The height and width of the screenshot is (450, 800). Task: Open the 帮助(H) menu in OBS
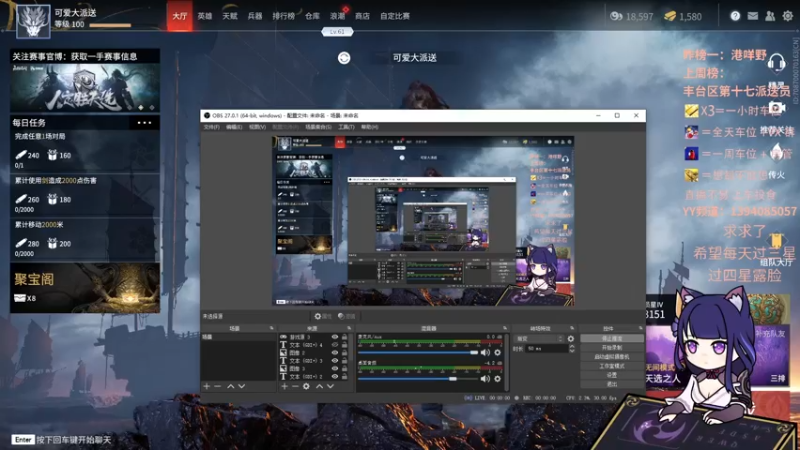tap(369, 127)
